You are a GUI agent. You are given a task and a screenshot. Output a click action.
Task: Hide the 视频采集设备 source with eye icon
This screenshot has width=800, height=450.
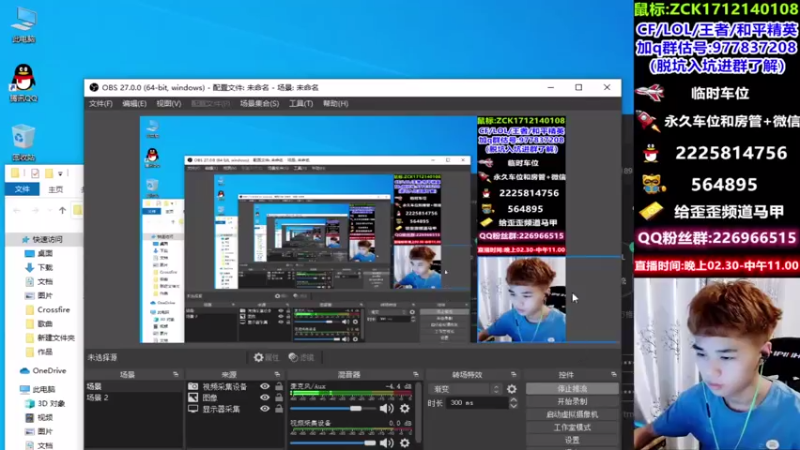coord(265,387)
